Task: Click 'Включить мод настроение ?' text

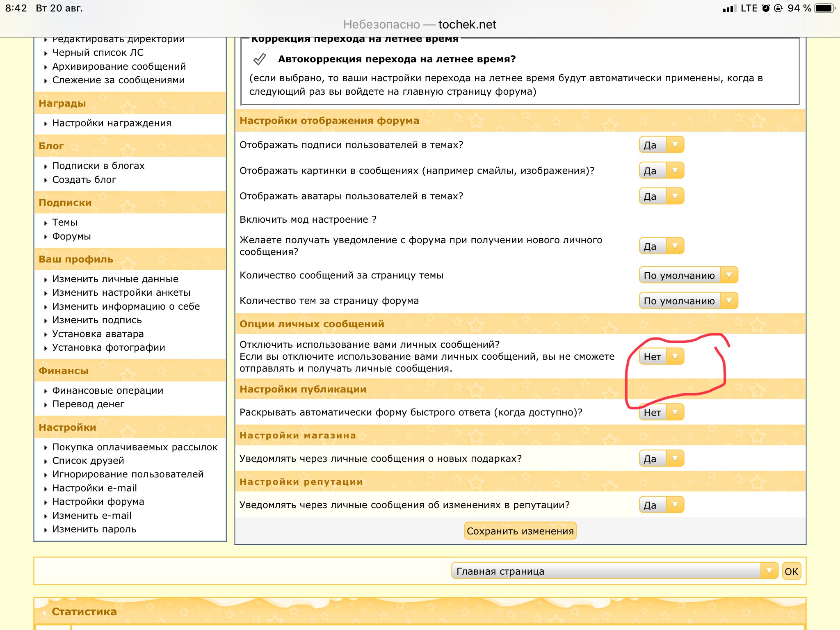Action: pyautogui.click(x=308, y=219)
